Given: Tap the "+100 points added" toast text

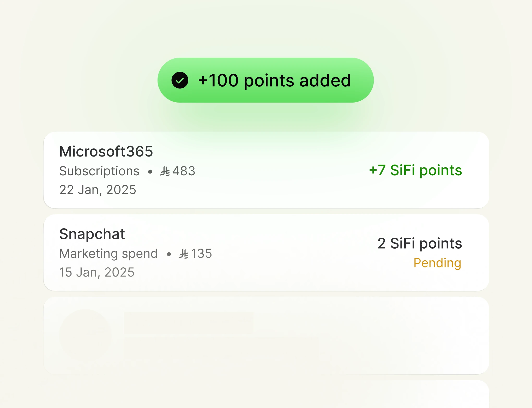Looking at the screenshot, I should pos(274,80).
